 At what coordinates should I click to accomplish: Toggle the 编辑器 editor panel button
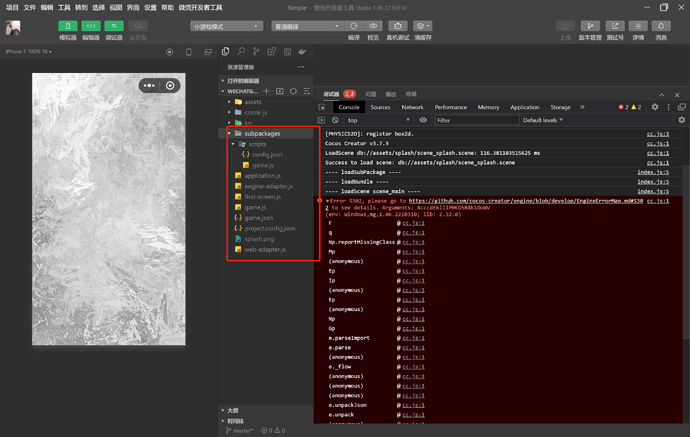click(91, 26)
